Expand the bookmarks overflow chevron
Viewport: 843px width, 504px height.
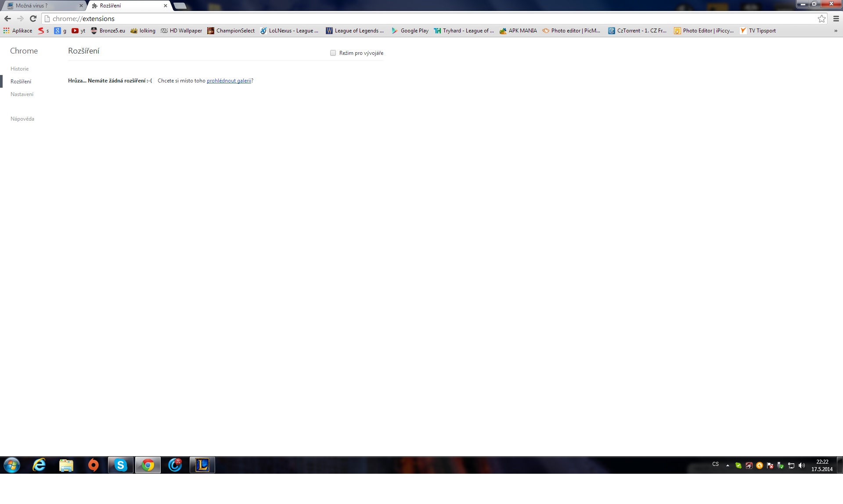(836, 31)
